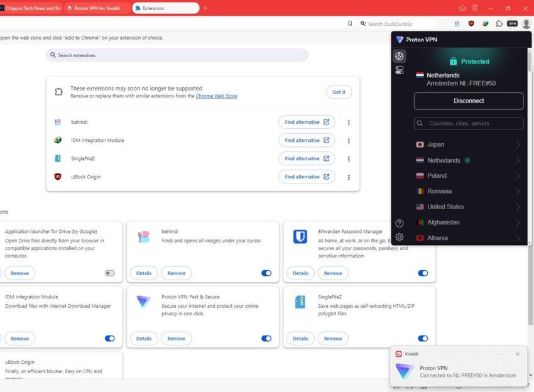The width and height of the screenshot is (534, 392).
Task: Click the behind! extension icon in toolbar
Action: tap(457, 23)
